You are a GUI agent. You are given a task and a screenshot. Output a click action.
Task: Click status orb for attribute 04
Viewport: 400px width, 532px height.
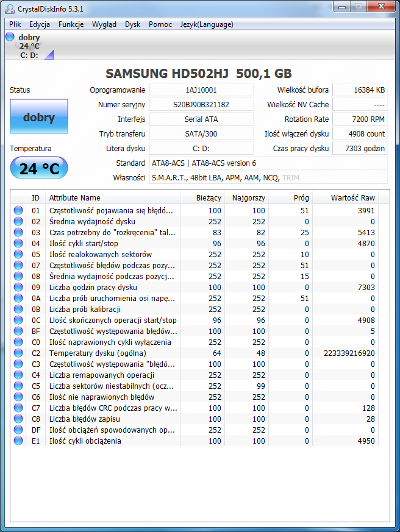click(18, 243)
